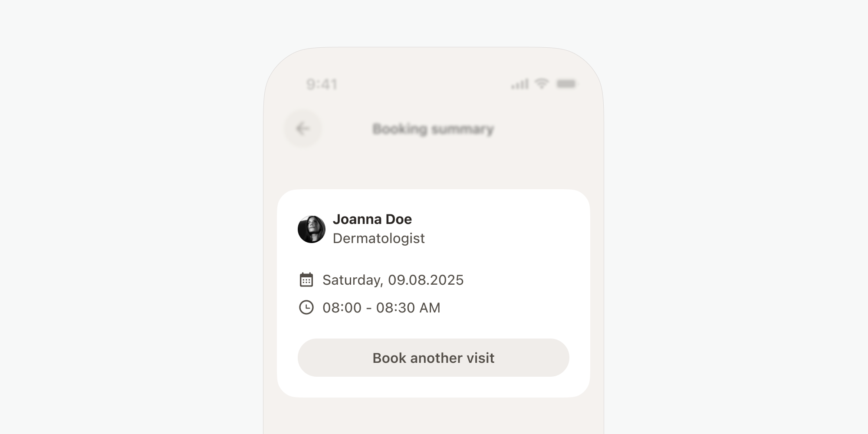
Task: Click the weekday Saturday
Action: coord(352,280)
